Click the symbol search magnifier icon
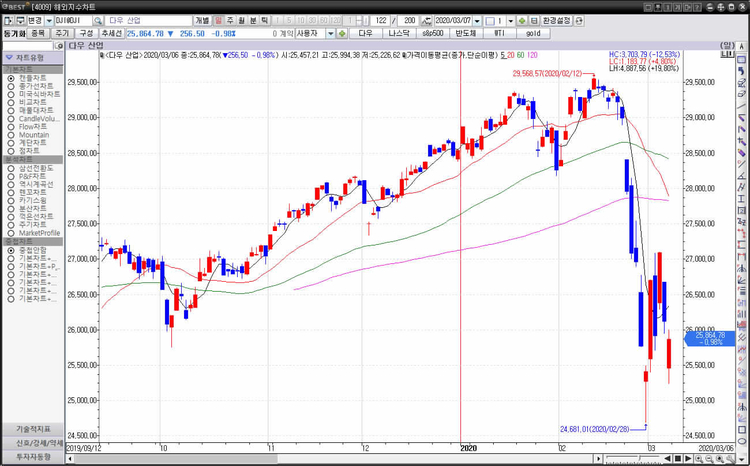The height and width of the screenshot is (466, 750). coord(98,21)
